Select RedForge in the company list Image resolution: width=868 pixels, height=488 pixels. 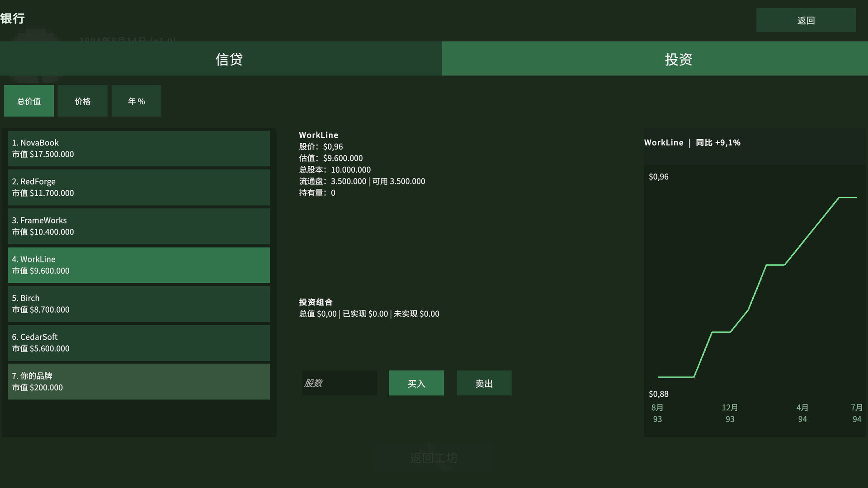pos(139,188)
